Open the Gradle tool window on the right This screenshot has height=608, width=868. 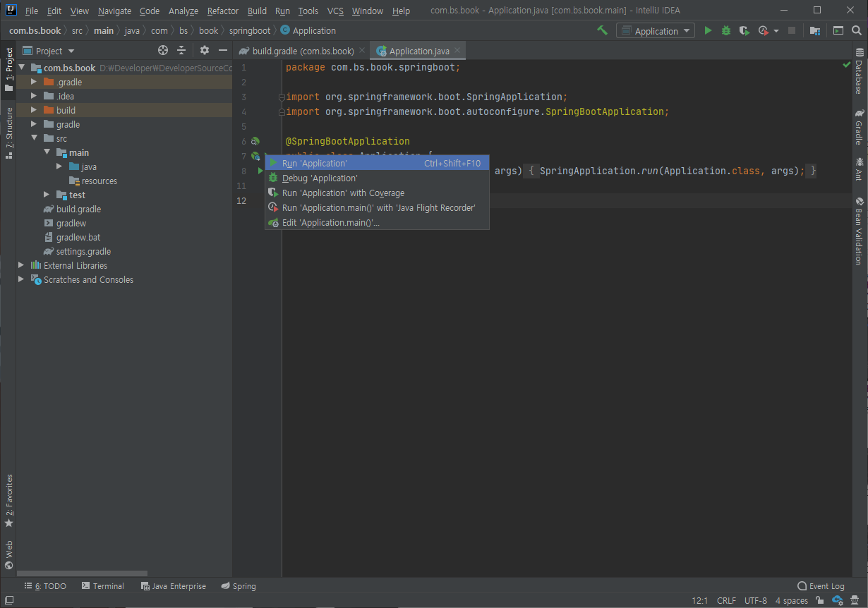(x=859, y=127)
